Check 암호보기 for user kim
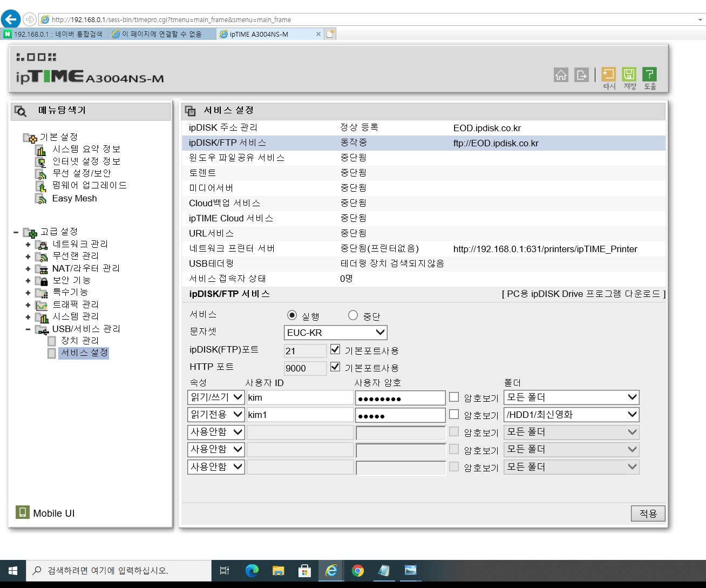The image size is (706, 588). click(454, 397)
